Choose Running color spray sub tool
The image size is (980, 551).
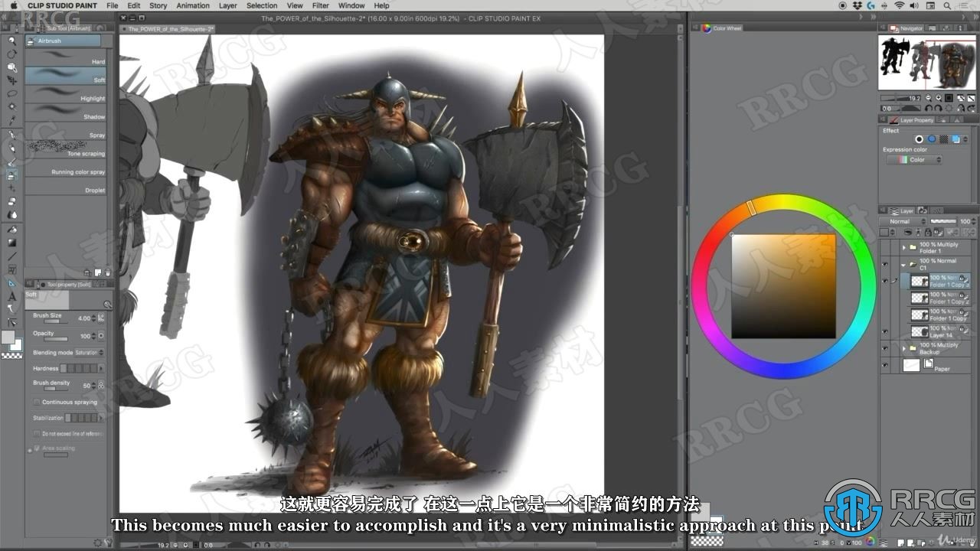(66, 169)
